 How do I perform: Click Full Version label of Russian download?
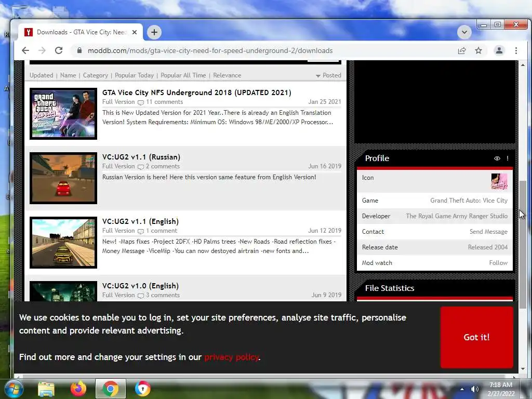[118, 166]
